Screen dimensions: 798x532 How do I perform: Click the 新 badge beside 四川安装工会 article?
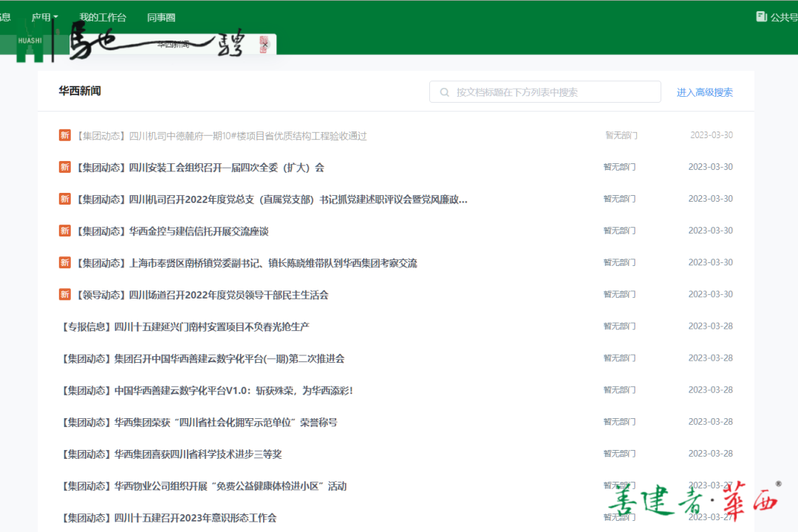coord(64,167)
